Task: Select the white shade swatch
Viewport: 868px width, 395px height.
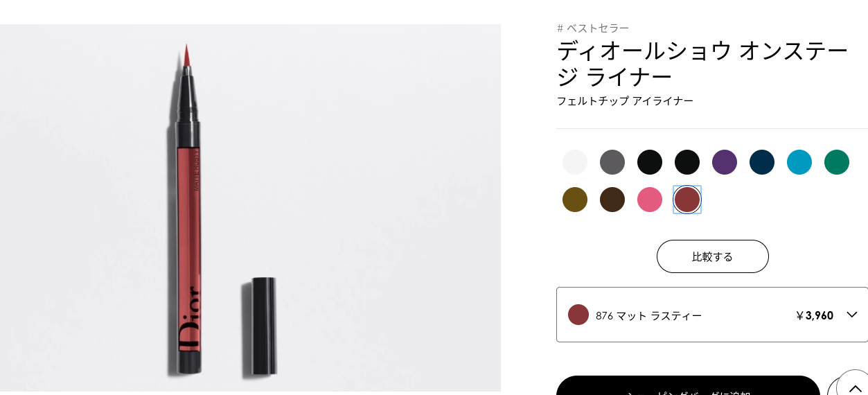Action: 575,162
